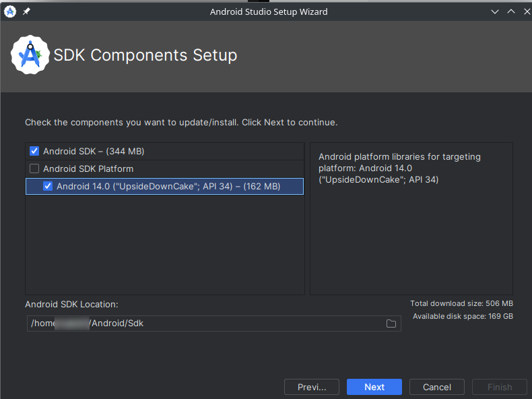Uncheck the Android 14.0 UpsideDownCake checkbox

point(48,186)
